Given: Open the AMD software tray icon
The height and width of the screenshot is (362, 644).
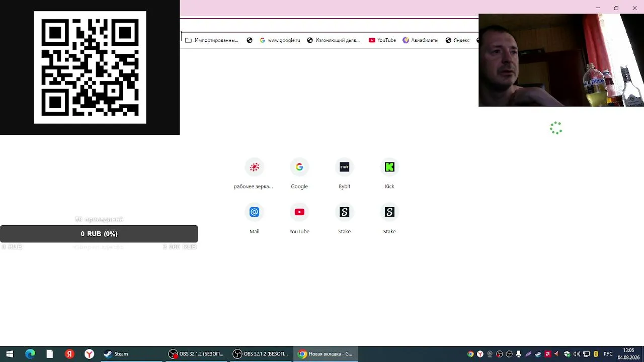Looking at the screenshot, I should point(547,354).
